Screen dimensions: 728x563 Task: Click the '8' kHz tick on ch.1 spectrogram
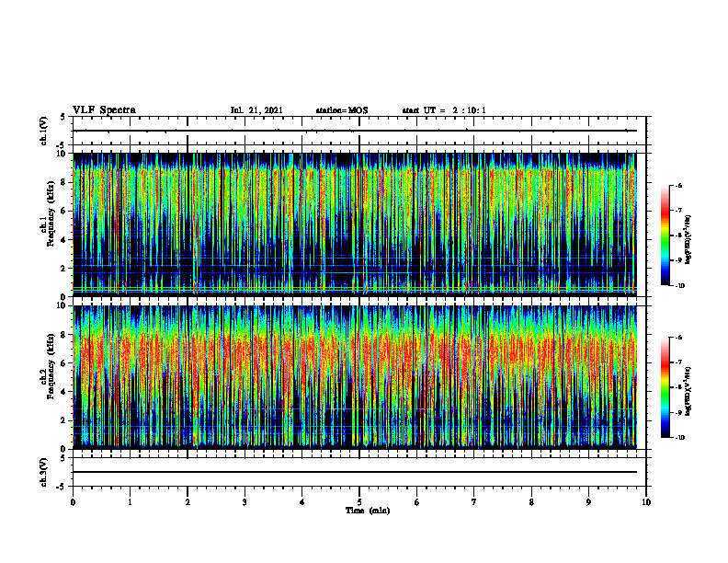point(64,182)
